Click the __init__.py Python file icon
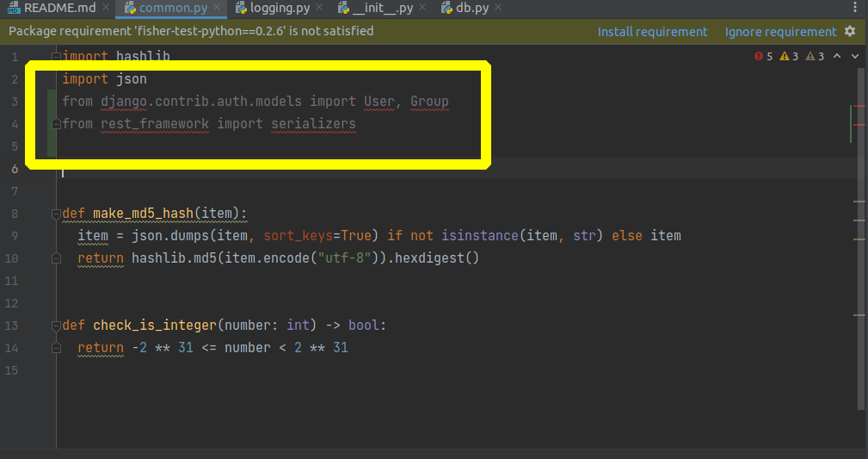The height and width of the screenshot is (459, 868). click(x=344, y=8)
